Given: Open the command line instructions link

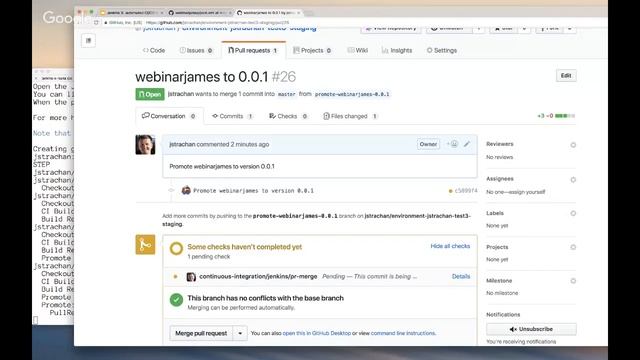Looking at the screenshot, I should point(403,333).
